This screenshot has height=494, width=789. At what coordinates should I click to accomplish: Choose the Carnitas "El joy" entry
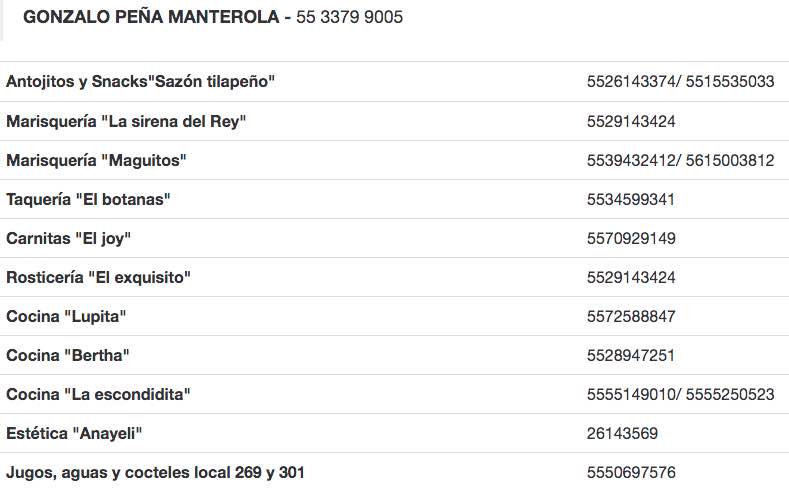click(x=69, y=238)
